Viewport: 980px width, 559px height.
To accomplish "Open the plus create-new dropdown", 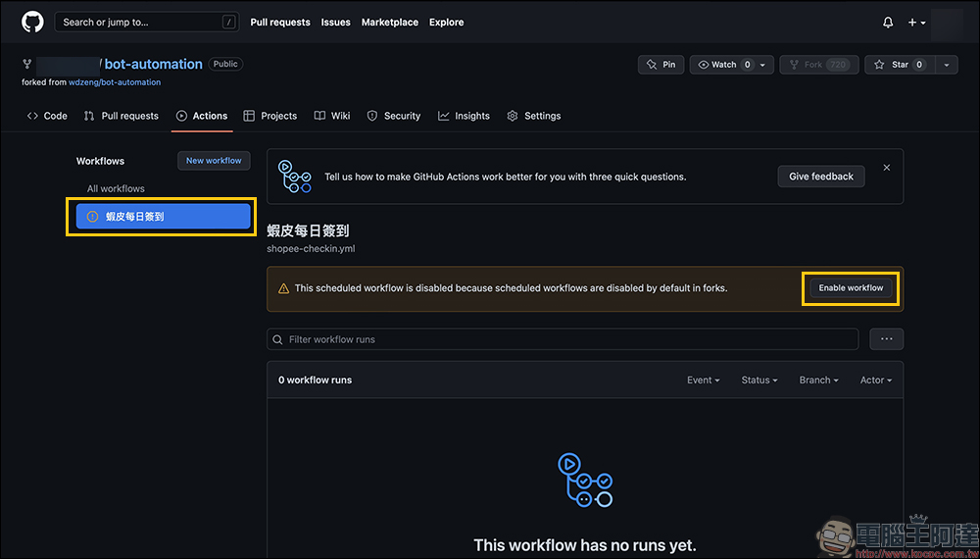I will tap(916, 22).
